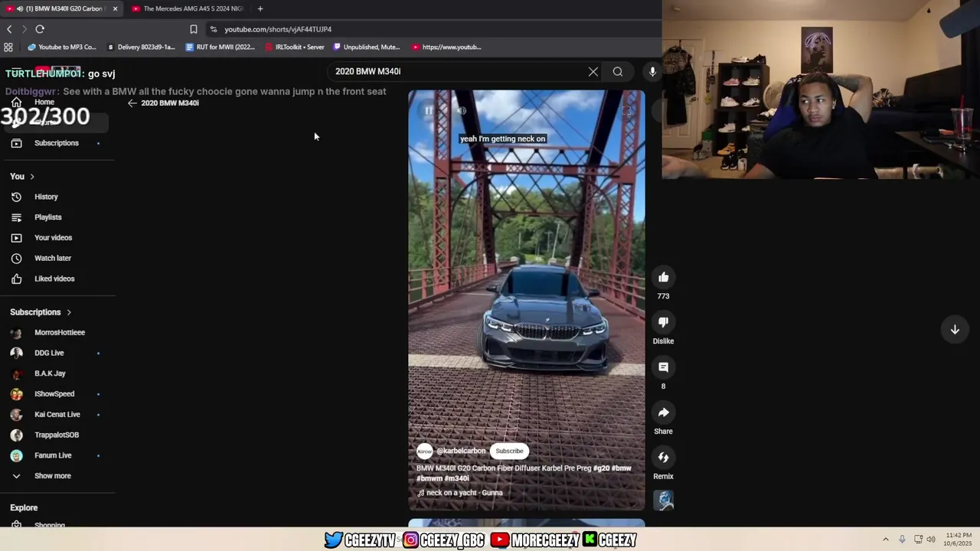Open the IRLToolkit Server bookmark
The image size is (980, 551).
(x=294, y=47)
